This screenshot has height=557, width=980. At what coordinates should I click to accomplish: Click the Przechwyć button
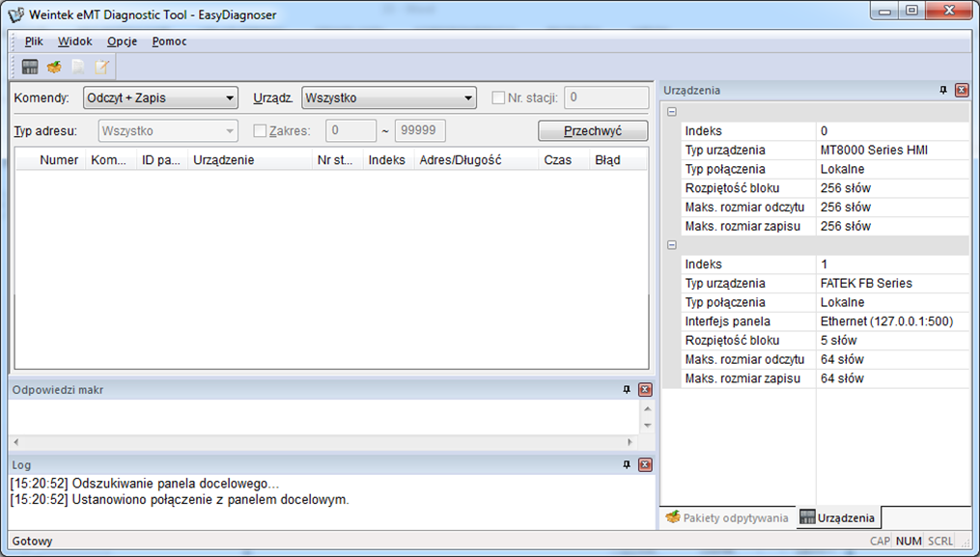(593, 130)
